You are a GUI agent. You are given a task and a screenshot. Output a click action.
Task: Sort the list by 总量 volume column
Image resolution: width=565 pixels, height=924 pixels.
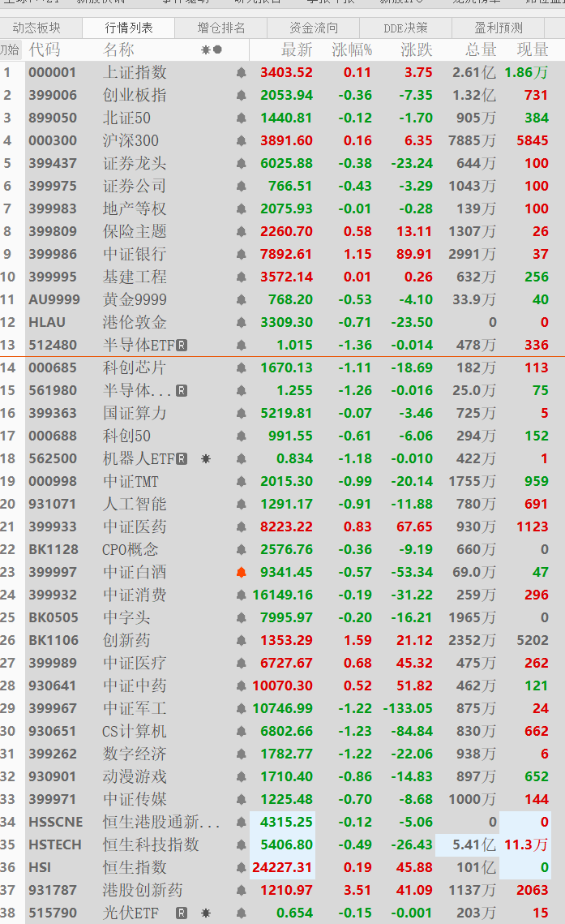coord(480,49)
